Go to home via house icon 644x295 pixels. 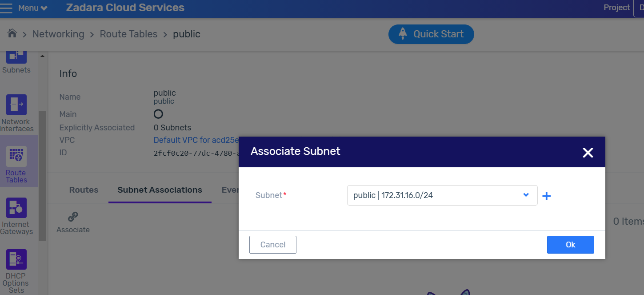[12, 33]
